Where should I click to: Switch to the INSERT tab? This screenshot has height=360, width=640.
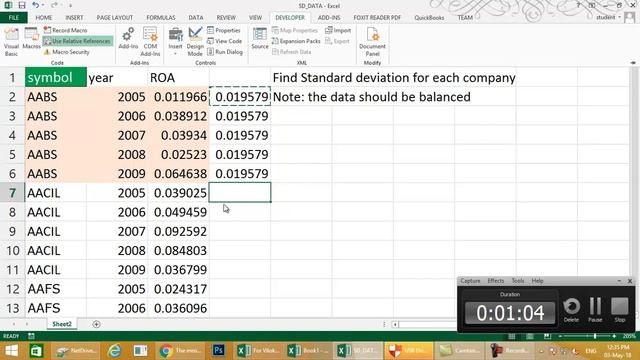[x=74, y=18]
